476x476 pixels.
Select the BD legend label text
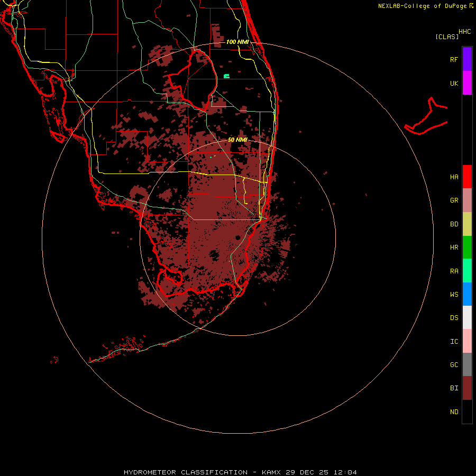454,224
